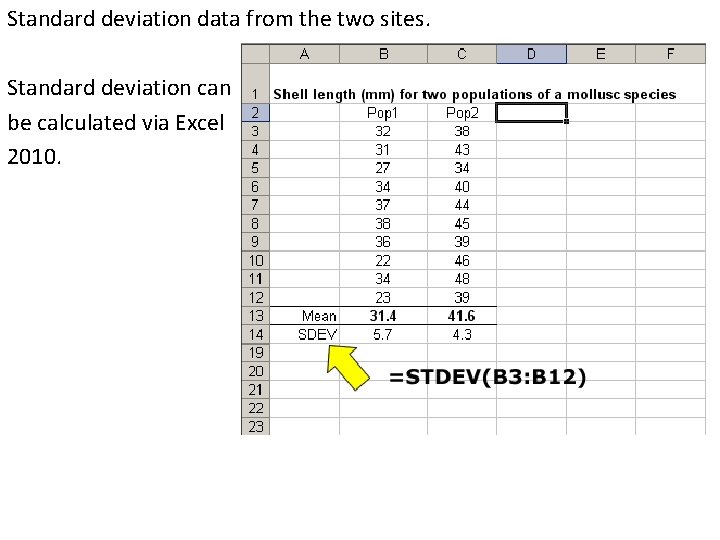
Task: Click Pop2 value 46 in row 10
Action: click(x=462, y=260)
